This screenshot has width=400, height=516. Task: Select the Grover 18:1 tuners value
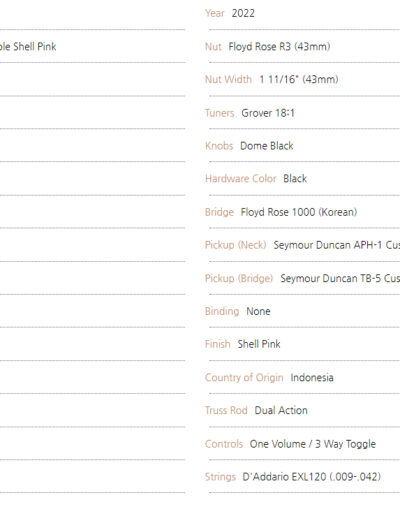pos(268,113)
